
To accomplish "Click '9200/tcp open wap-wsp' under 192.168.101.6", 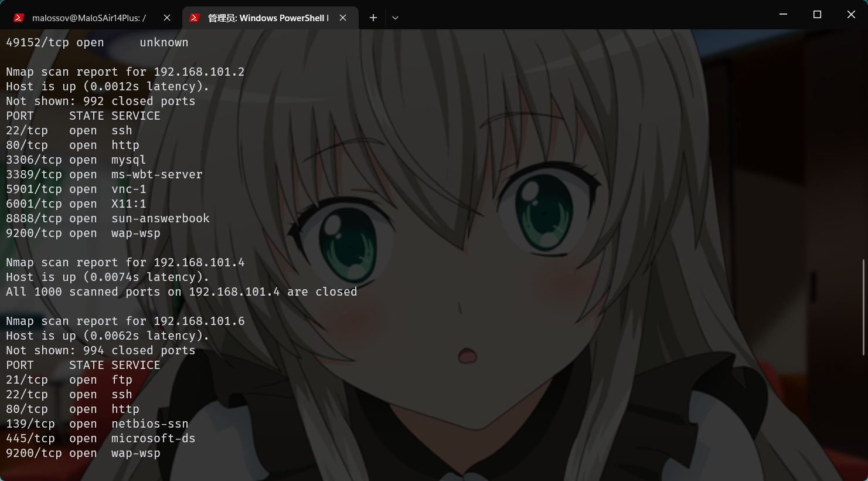I will pos(83,453).
